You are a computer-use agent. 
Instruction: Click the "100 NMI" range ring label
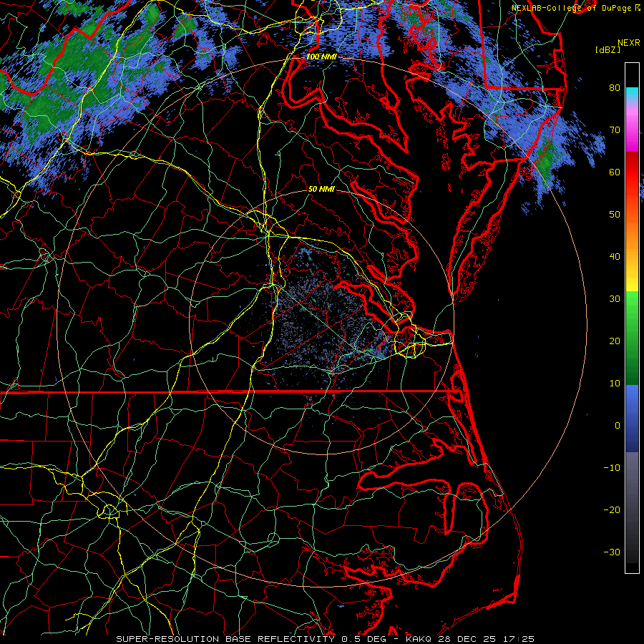coord(321,57)
